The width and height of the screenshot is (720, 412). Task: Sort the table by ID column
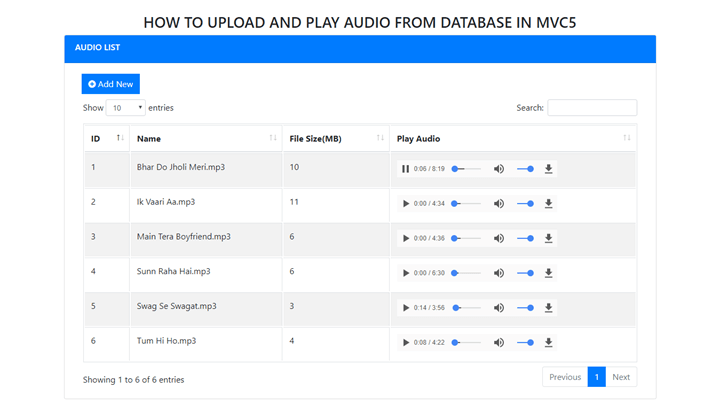click(106, 138)
